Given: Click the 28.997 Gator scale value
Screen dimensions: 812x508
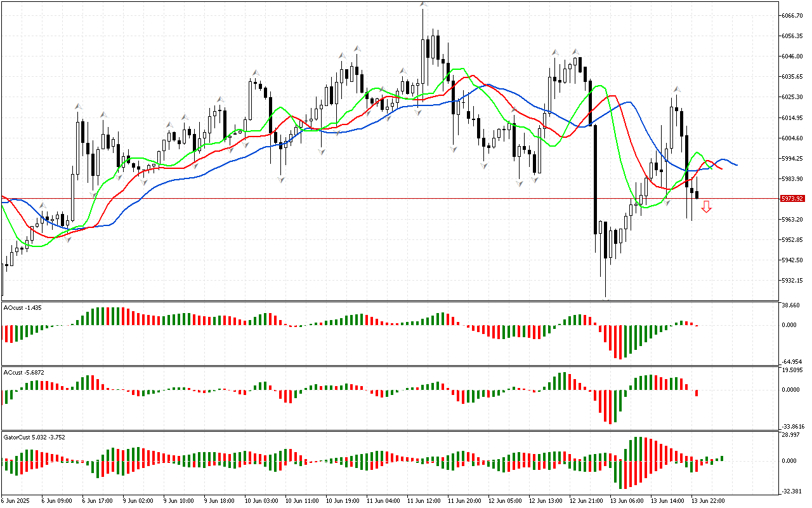Looking at the screenshot, I should coord(790,434).
